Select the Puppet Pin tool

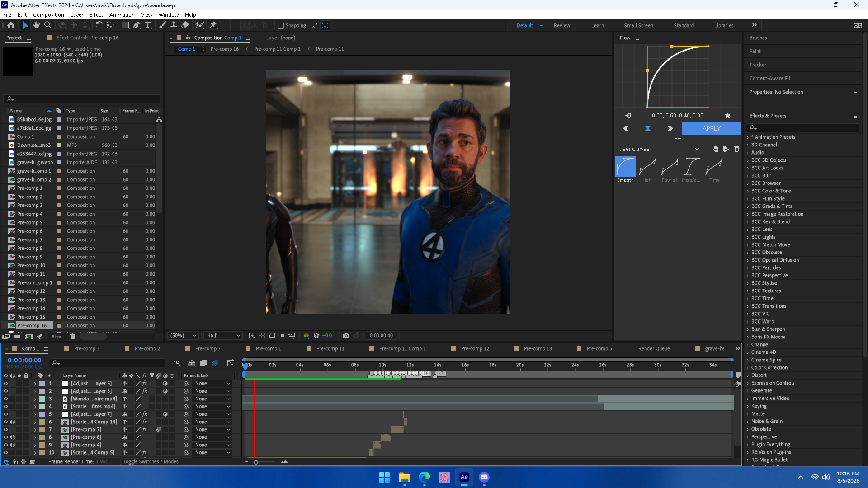click(x=213, y=25)
